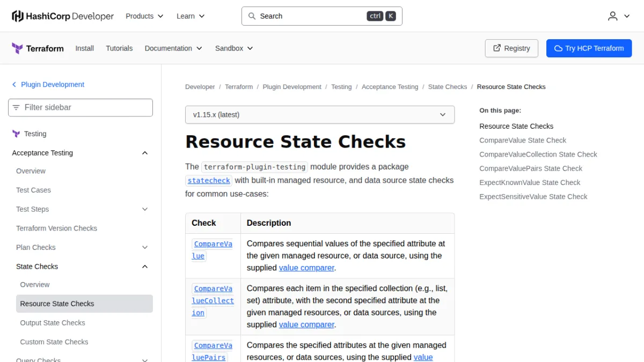
Task: Click the HashiCorp Developer logo
Action: [63, 16]
